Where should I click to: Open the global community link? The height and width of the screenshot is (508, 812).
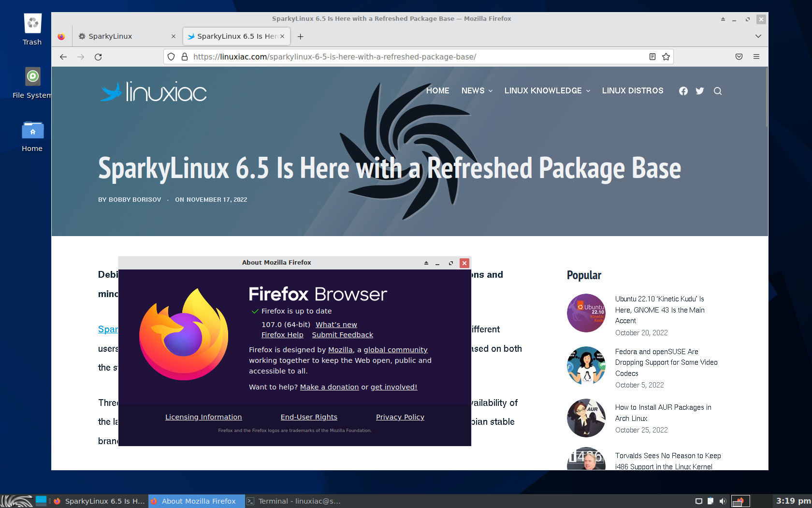(395, 350)
